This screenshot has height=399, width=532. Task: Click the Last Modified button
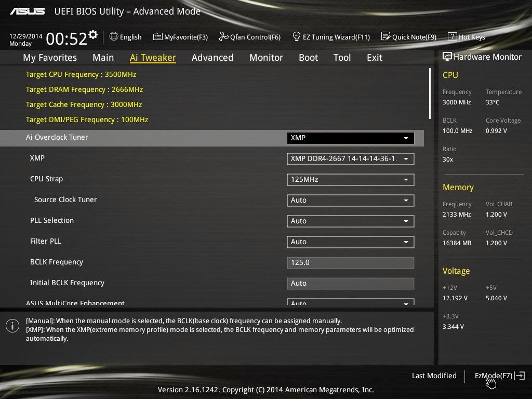(434, 376)
